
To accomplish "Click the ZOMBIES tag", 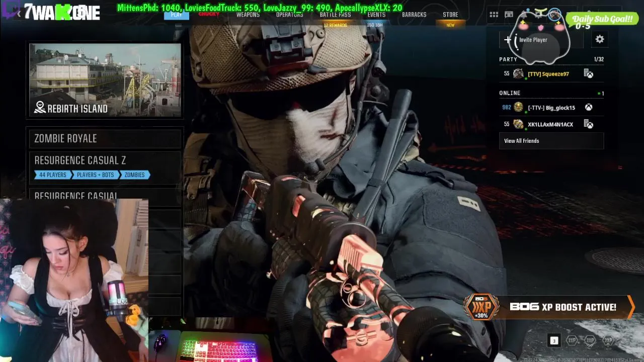I will [134, 175].
